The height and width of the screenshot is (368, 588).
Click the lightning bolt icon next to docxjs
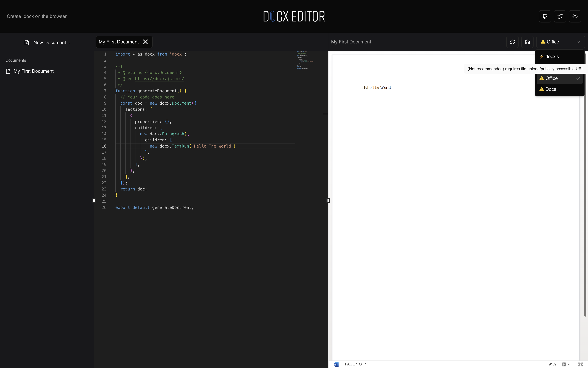tap(542, 56)
